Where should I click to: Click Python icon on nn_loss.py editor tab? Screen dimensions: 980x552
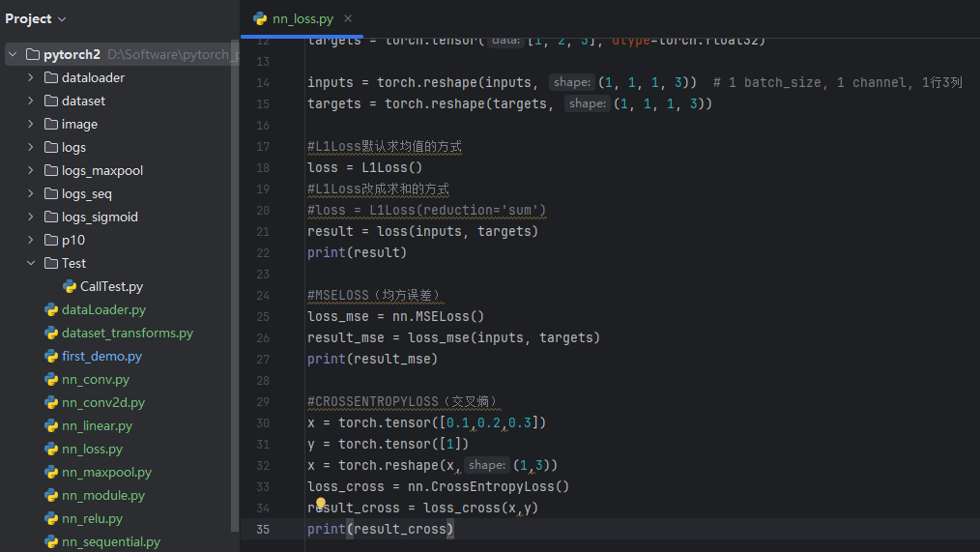click(x=260, y=18)
